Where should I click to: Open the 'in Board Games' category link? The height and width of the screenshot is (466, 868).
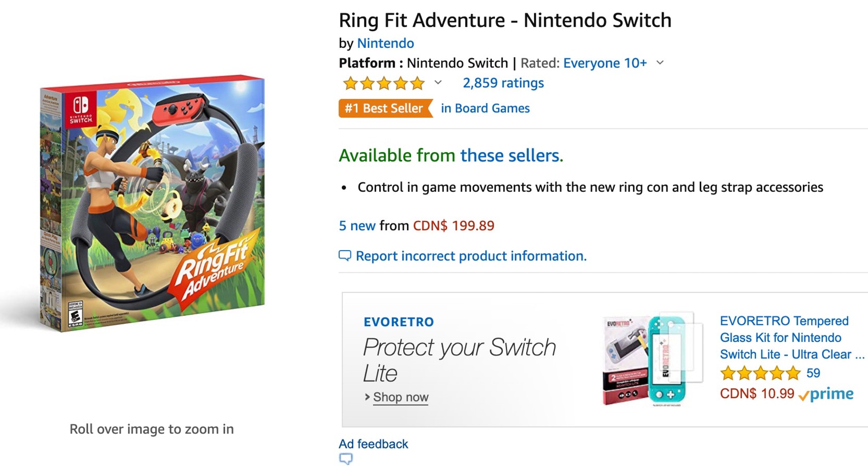point(485,108)
